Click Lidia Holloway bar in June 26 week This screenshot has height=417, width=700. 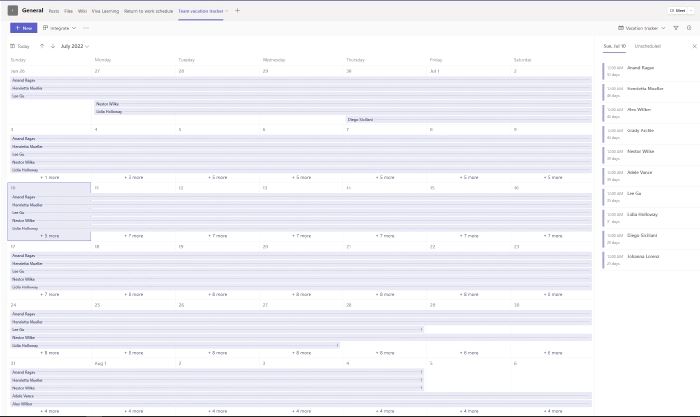pyautogui.click(x=343, y=112)
